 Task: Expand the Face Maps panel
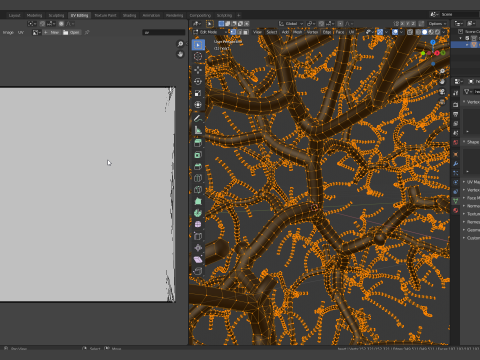(x=471, y=198)
